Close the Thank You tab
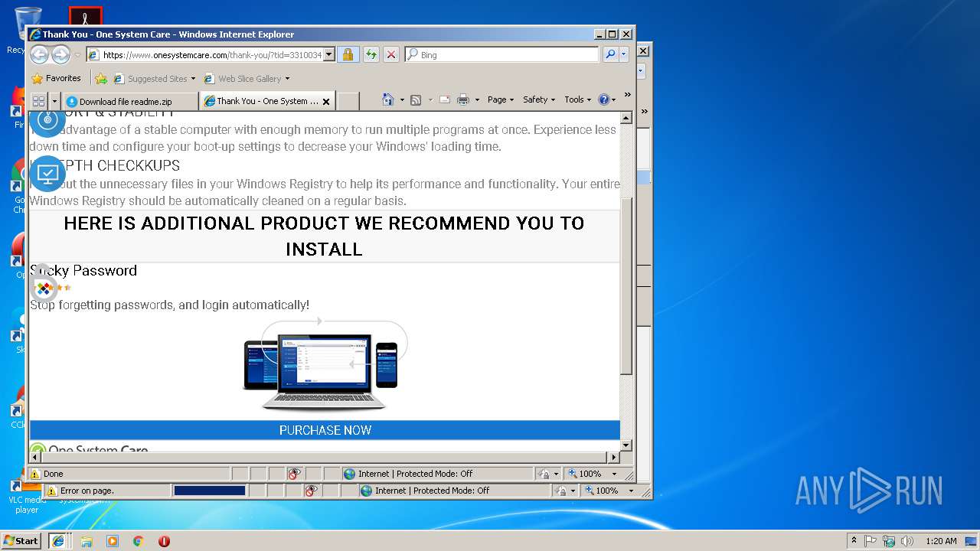Screen dimensions: 980x551 (326, 101)
